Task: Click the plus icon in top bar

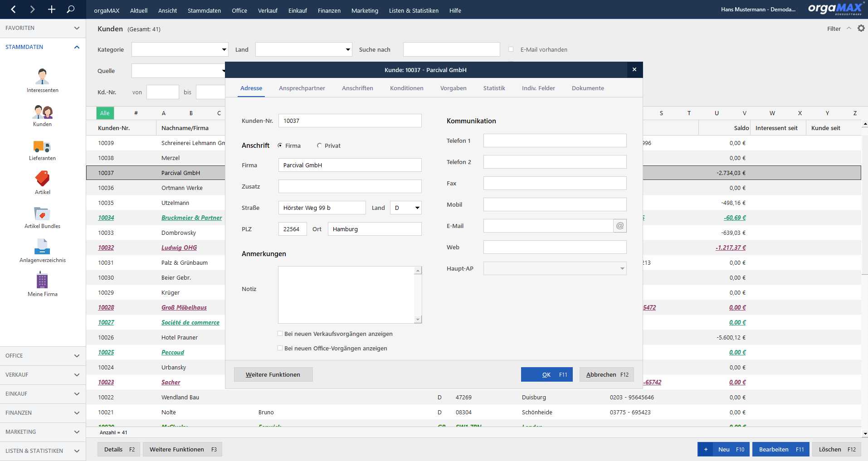Action: pyautogui.click(x=51, y=9)
